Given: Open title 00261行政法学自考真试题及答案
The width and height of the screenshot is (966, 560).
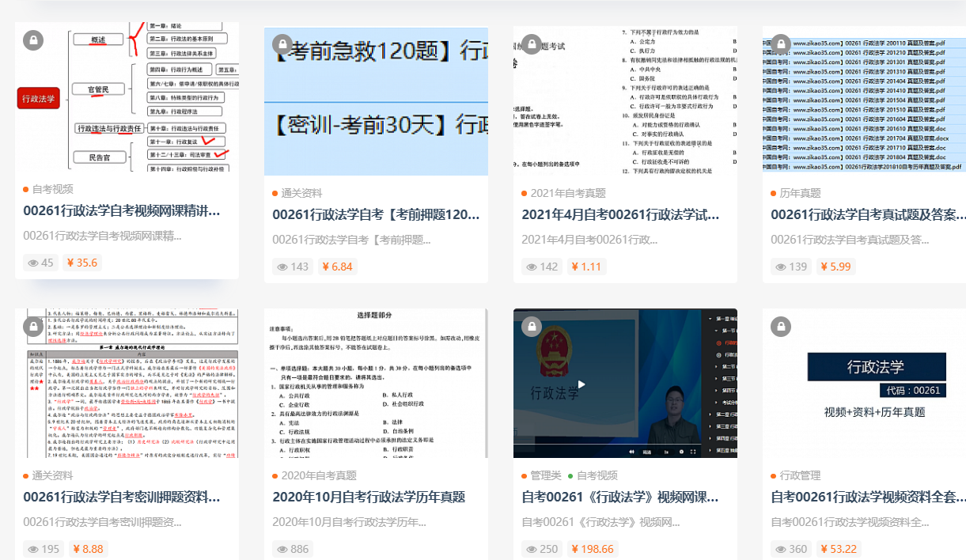Looking at the screenshot, I should (868, 214).
